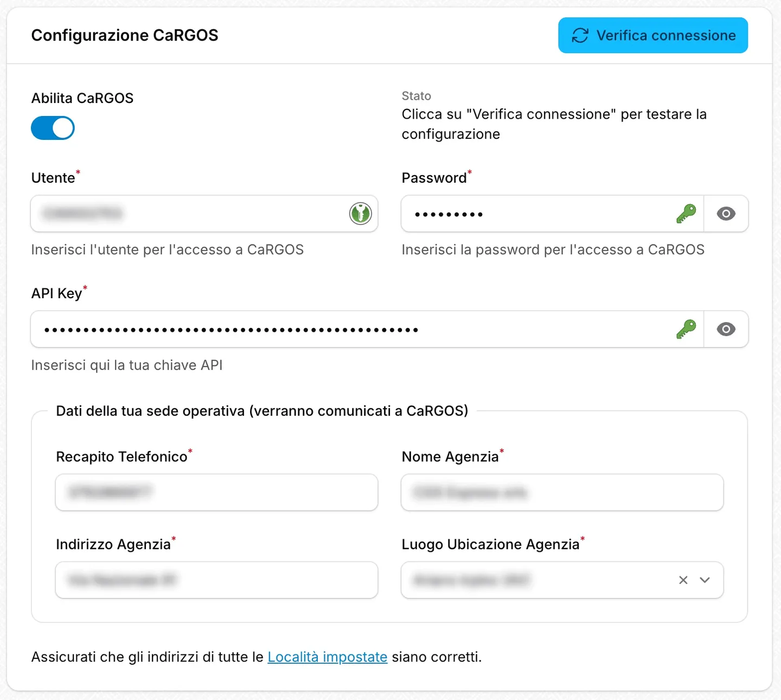This screenshot has height=700, width=781.
Task: Click the Recapito Telefonico field
Action: [216, 492]
